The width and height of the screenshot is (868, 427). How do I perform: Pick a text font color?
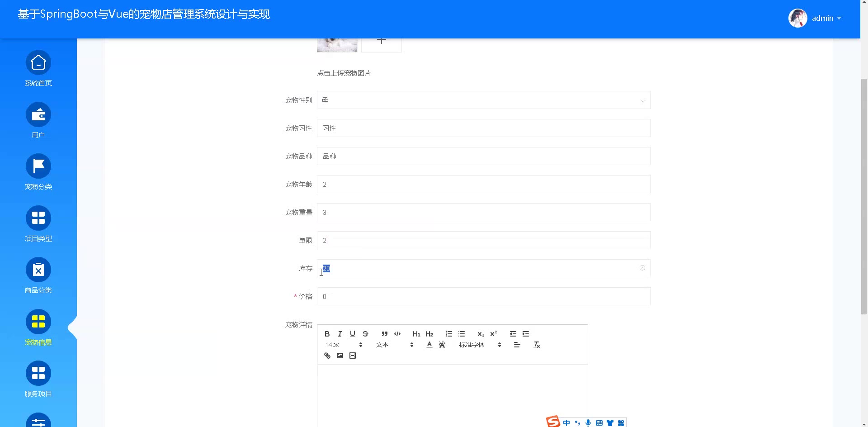click(x=429, y=345)
